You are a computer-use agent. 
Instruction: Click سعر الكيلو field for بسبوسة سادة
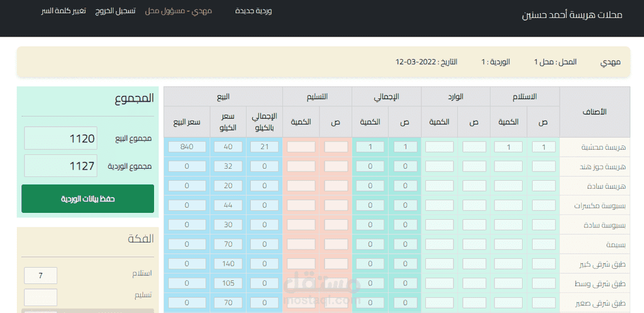coord(228,225)
